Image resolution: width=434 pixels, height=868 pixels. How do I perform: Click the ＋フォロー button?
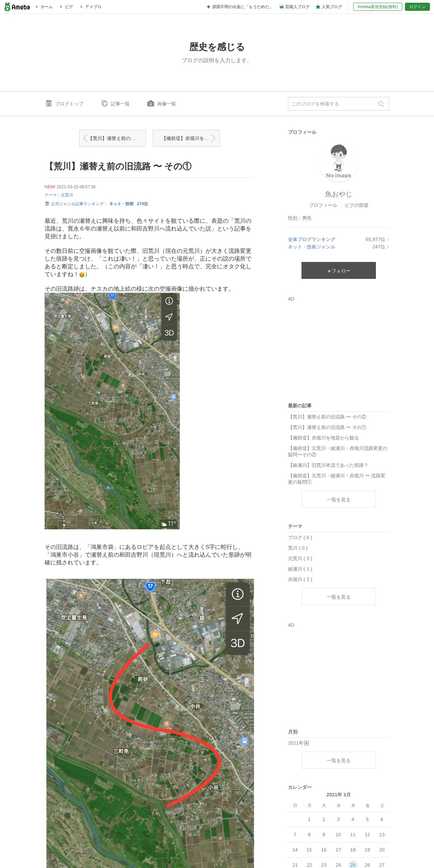(339, 270)
